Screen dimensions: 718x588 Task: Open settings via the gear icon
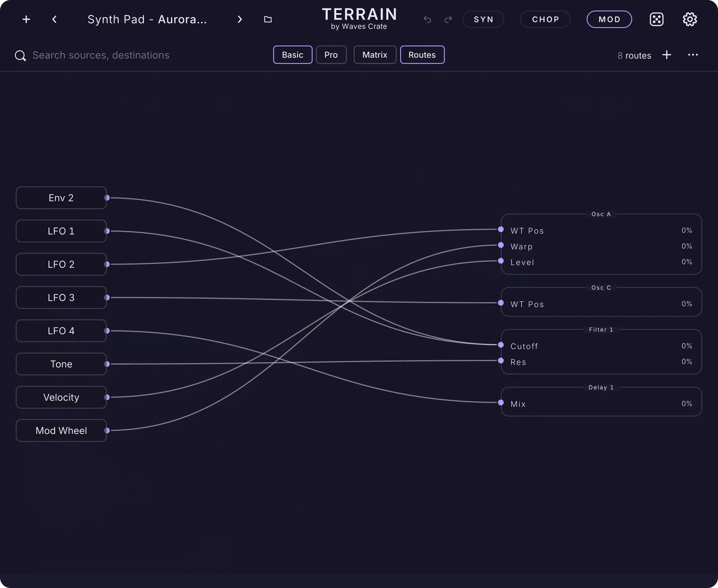[x=690, y=19]
